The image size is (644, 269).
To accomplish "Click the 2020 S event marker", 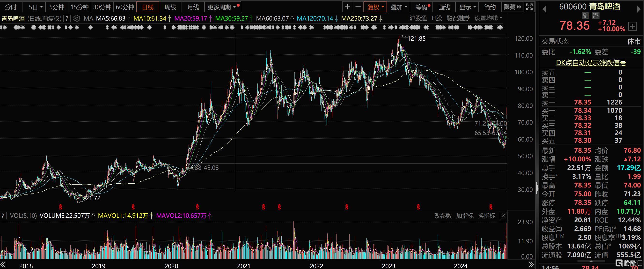I will point(197,207).
